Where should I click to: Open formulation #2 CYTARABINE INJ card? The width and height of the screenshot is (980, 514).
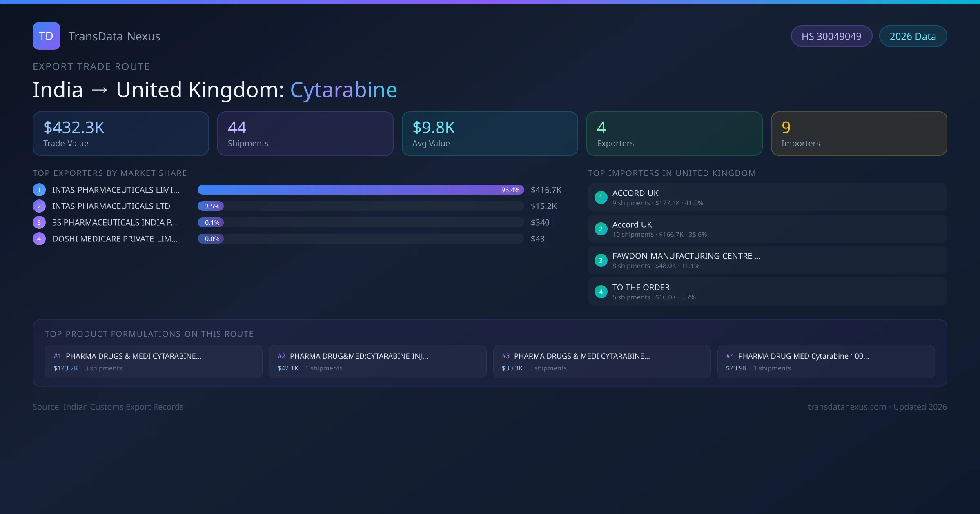378,361
